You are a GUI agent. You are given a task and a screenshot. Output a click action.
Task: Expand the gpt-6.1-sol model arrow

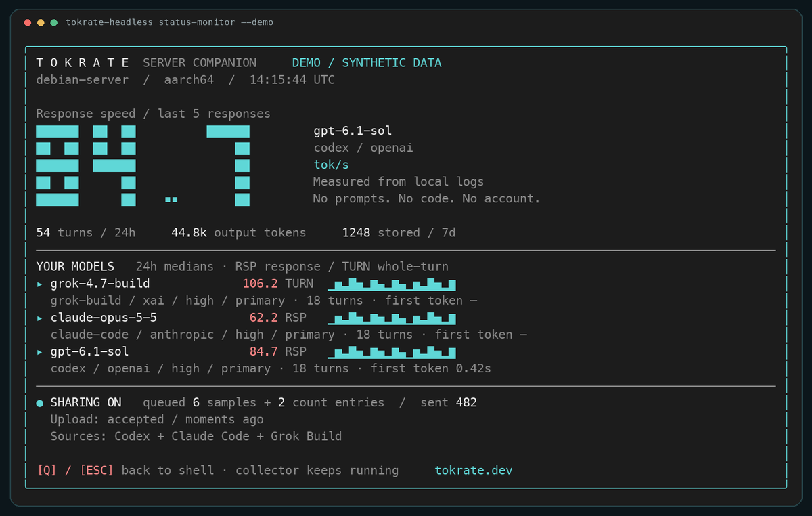[39, 351]
